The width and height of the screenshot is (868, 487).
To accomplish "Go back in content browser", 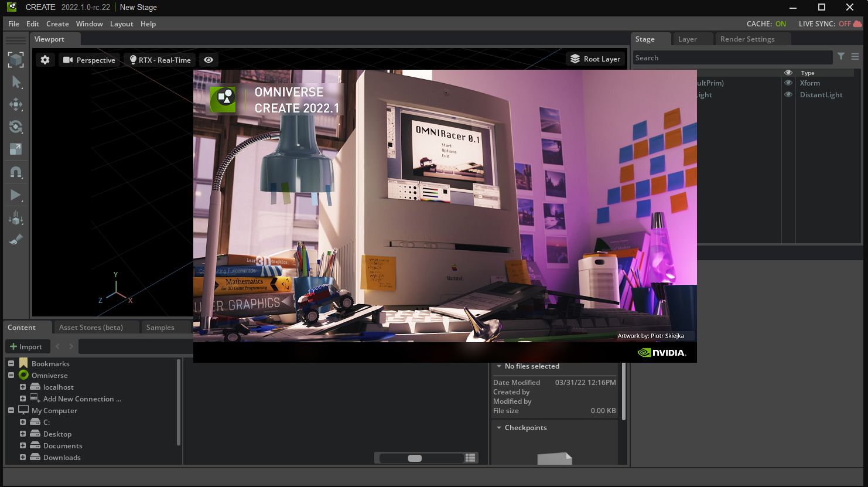I will 57,346.
